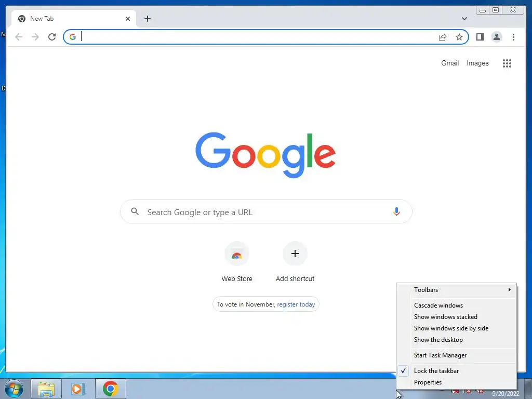The width and height of the screenshot is (532, 399).
Task: Choose Start Task Manager
Action: click(x=456, y=355)
